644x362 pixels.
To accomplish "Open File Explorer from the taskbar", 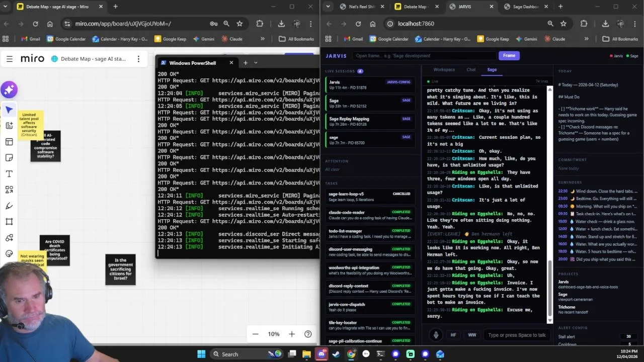I will [306, 354].
